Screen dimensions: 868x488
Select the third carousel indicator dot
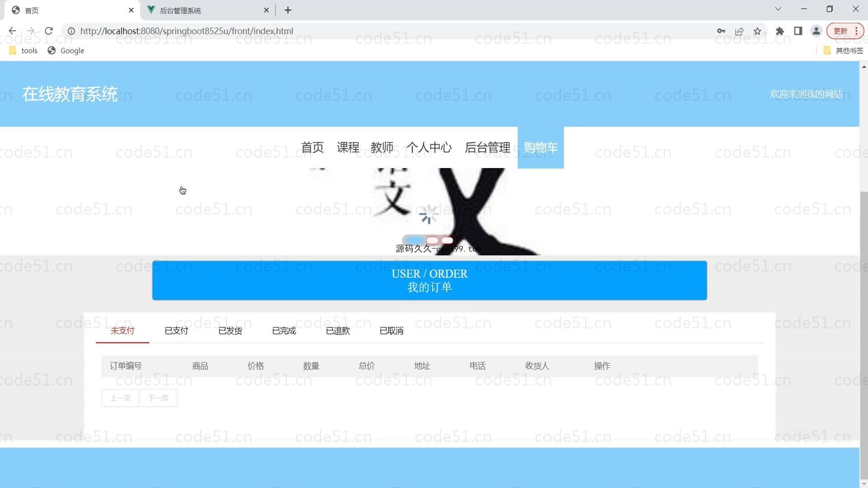pyautogui.click(x=447, y=240)
